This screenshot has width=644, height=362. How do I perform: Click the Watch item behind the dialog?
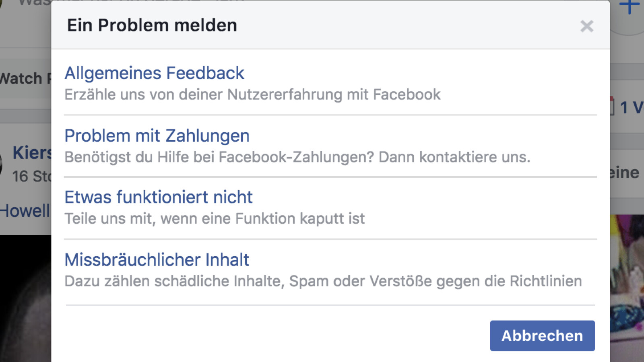coord(22,78)
